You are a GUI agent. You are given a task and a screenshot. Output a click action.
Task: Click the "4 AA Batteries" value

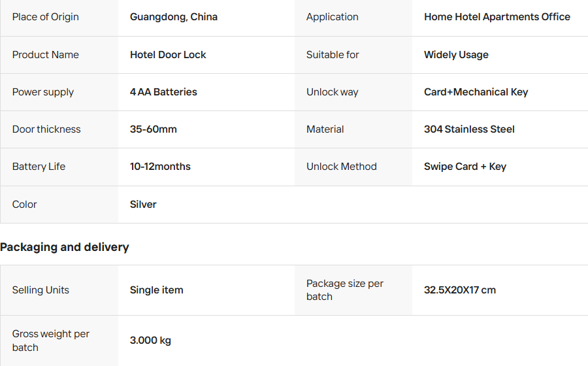(x=163, y=92)
